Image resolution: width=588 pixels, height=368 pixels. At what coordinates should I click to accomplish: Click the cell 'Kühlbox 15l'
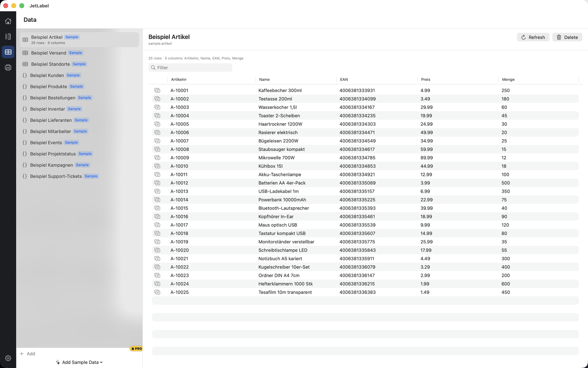(x=270, y=166)
